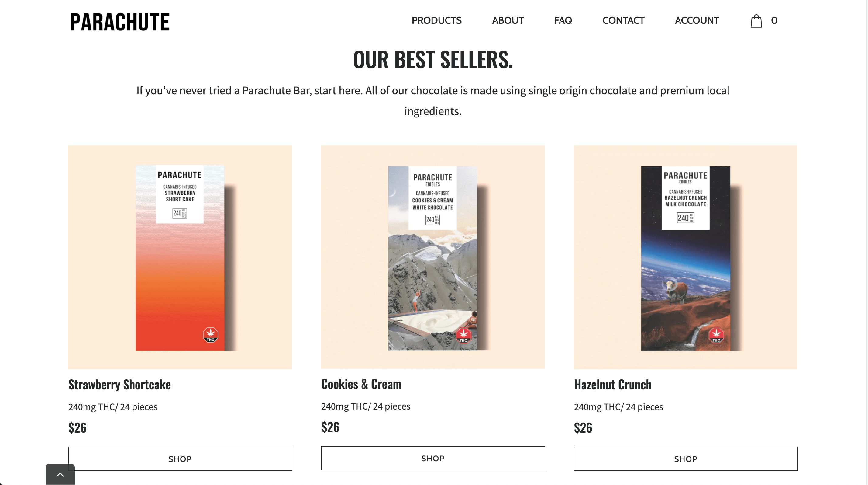The width and height of the screenshot is (868, 485).
Task: Open the FAQ page
Action: click(563, 21)
